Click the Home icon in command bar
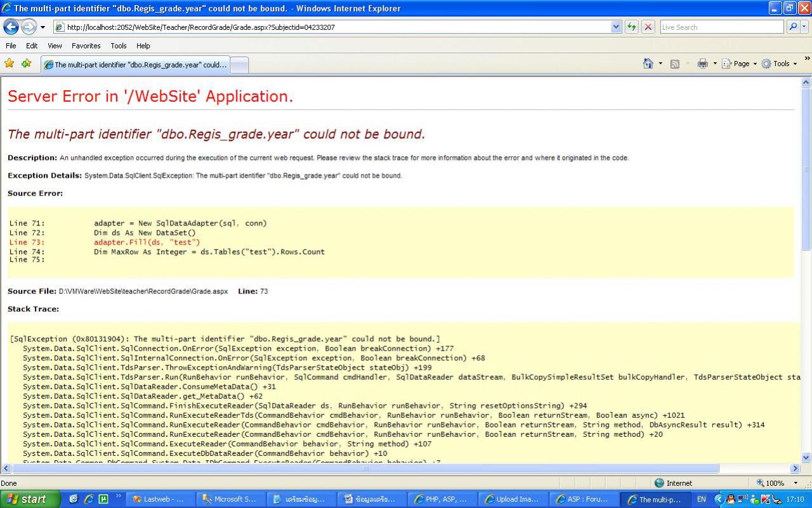This screenshot has width=812, height=508. pos(648,63)
